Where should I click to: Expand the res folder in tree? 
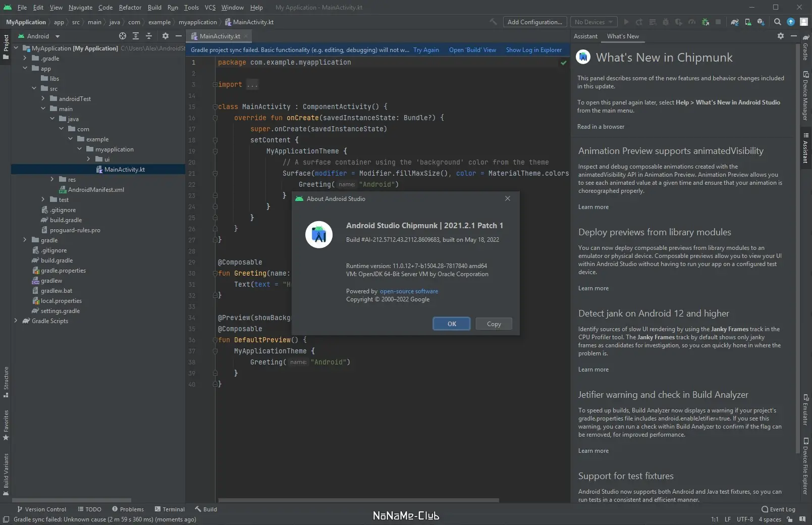point(52,179)
